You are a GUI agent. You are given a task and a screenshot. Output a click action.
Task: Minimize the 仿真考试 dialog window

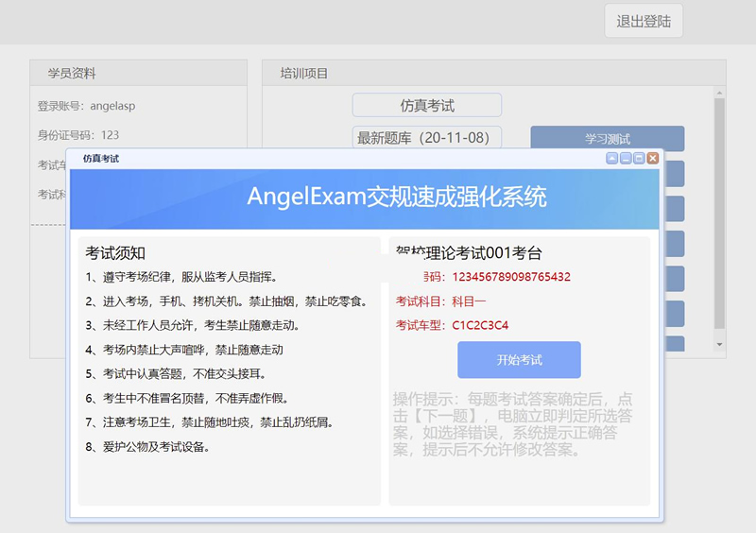point(626,159)
